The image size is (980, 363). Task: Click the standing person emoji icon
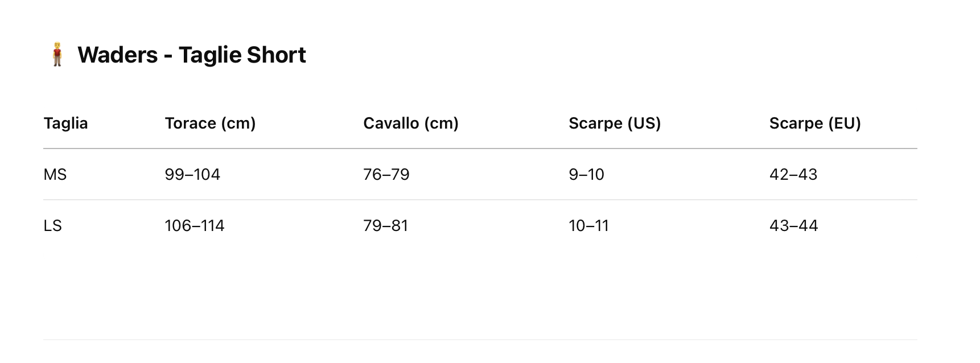[x=56, y=55]
